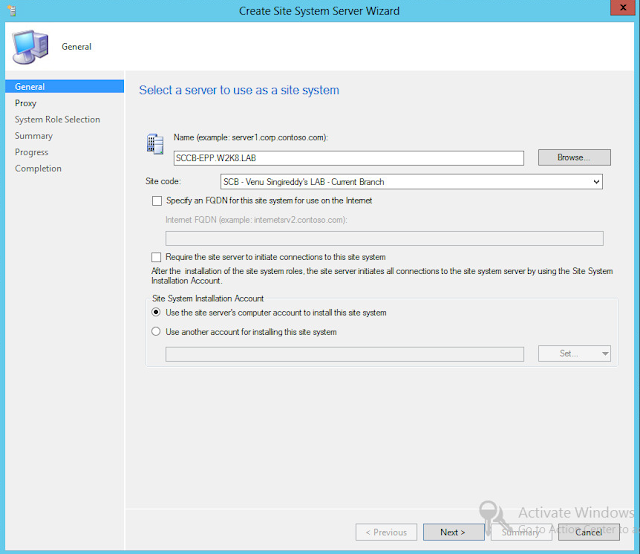Click the Completion step in the sidebar

pos(38,168)
